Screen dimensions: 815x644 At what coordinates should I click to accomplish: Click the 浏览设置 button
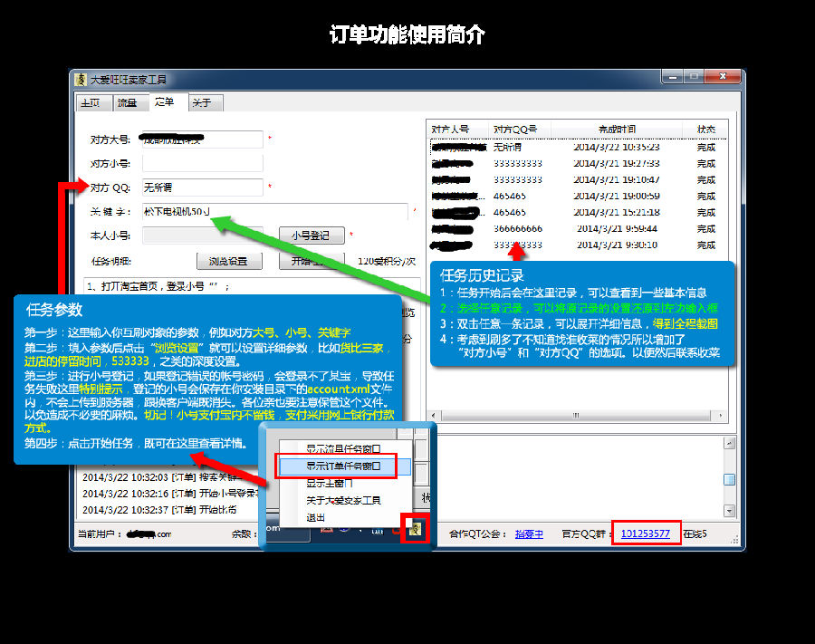click(228, 261)
